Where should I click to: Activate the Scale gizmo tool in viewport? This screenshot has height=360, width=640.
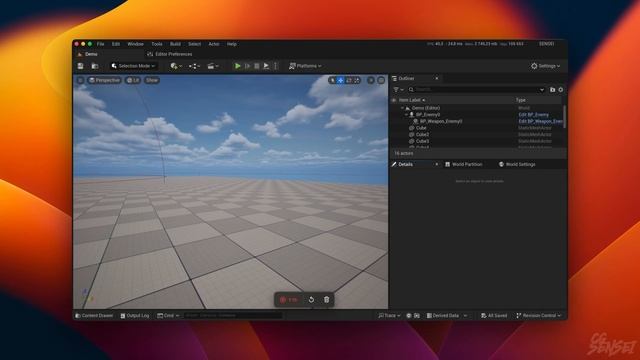(357, 80)
